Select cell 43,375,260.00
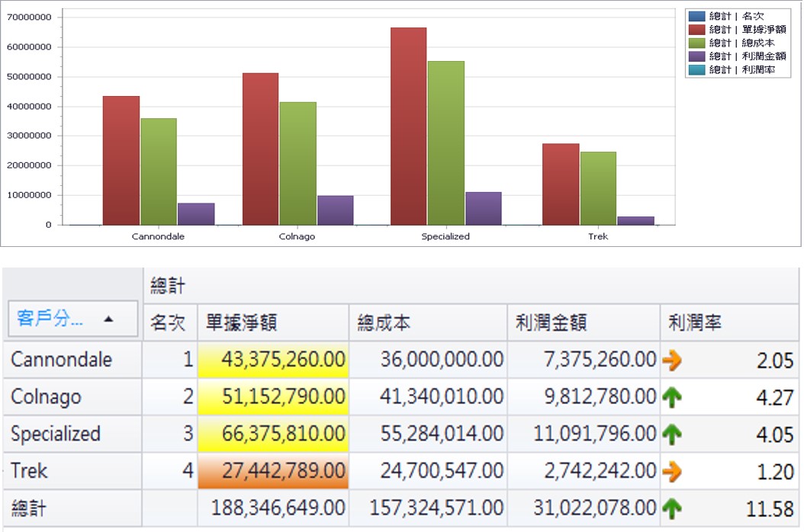 [x=273, y=360]
